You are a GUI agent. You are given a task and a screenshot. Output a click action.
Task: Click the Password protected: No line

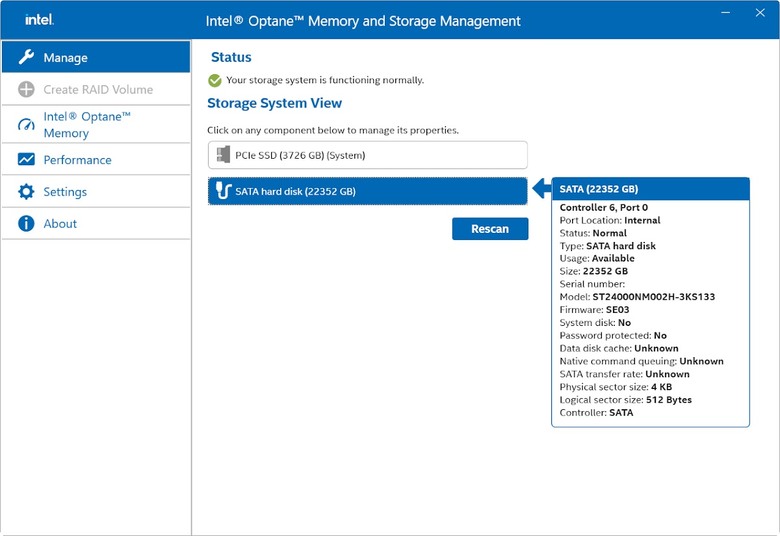(x=613, y=335)
